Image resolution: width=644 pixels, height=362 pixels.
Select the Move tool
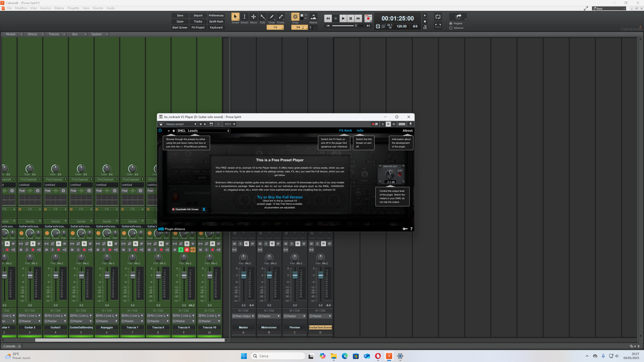click(253, 17)
